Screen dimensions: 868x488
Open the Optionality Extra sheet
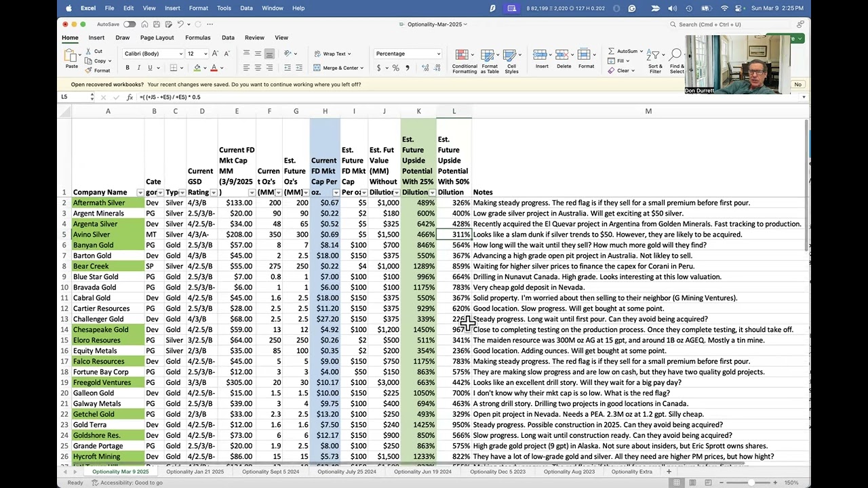631,472
